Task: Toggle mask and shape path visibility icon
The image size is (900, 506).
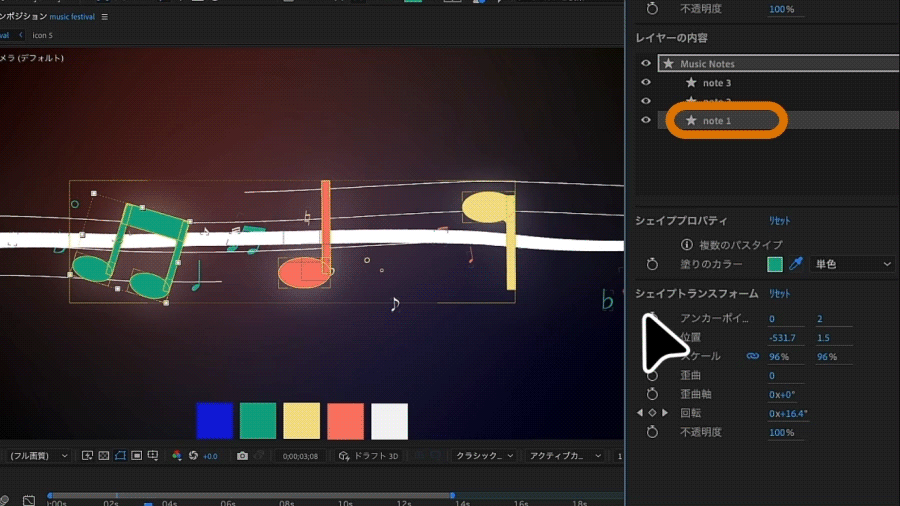Action: [x=120, y=456]
